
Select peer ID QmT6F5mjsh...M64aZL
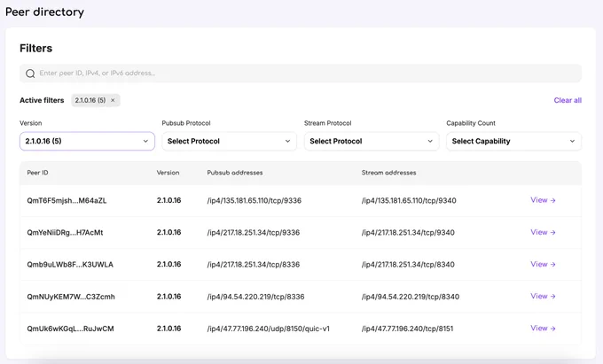click(67, 200)
